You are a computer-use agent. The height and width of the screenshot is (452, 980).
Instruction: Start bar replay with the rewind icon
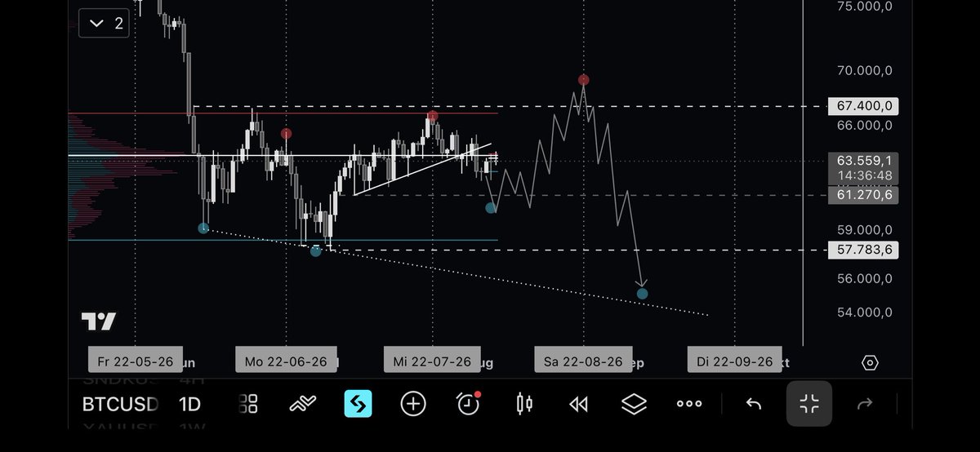[x=579, y=404]
